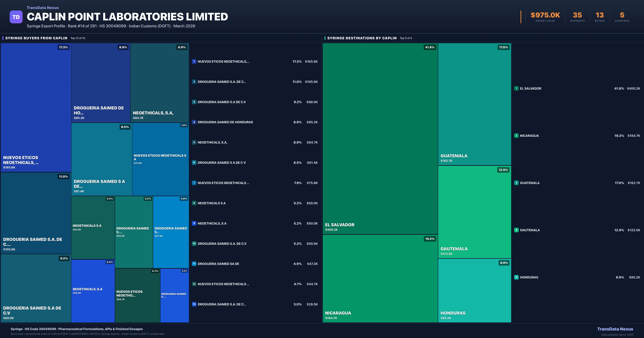Click rank badge 5 next to Honduras
Viewport: 644px width, 338px height.
point(516,277)
